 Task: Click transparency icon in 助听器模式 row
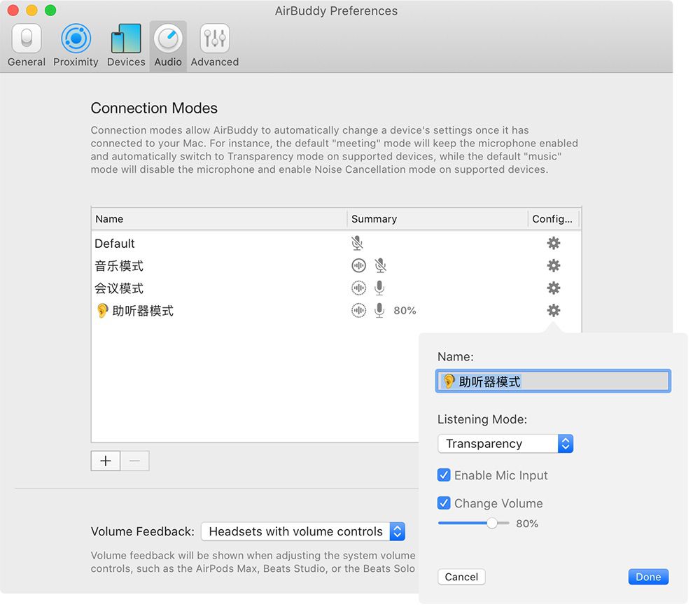358,310
